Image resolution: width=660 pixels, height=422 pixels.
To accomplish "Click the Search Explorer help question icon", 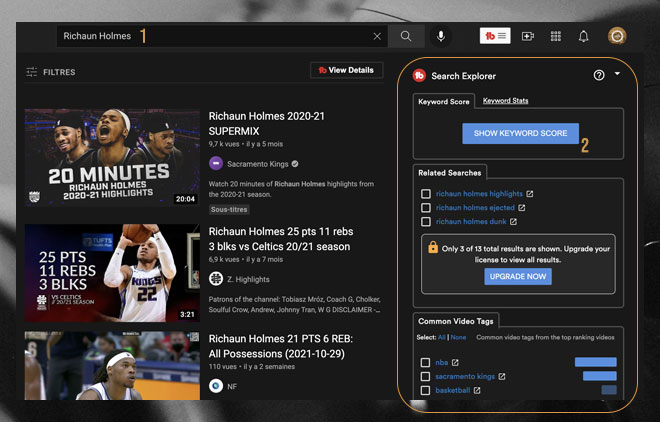I will click(599, 75).
